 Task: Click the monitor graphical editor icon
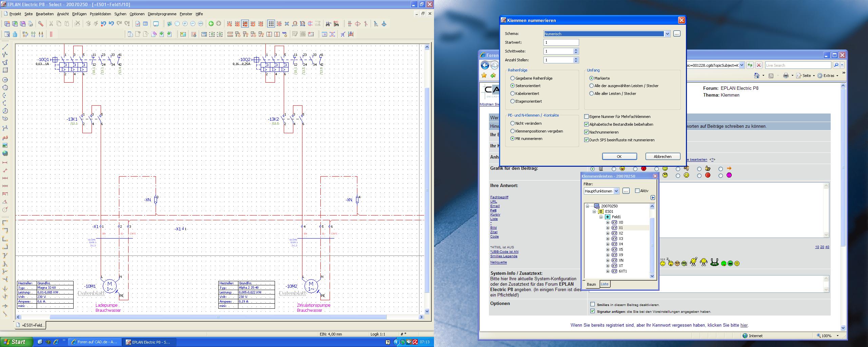(x=156, y=24)
